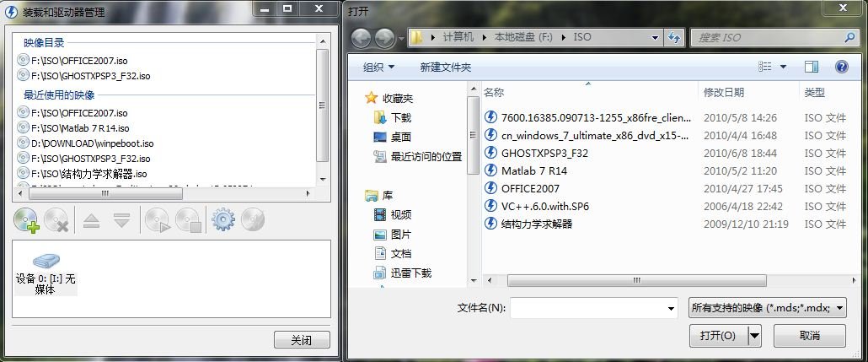Click the Mount image play disc icon

coord(157,220)
